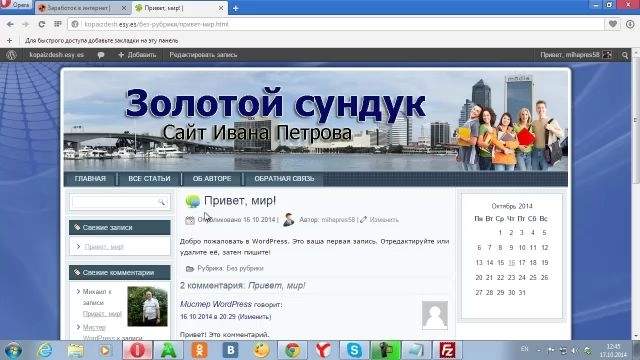Open Odnoklassniki icon on taskbar
Image resolution: width=640 pixels, height=360 pixels.
pyautogui.click(x=200, y=351)
